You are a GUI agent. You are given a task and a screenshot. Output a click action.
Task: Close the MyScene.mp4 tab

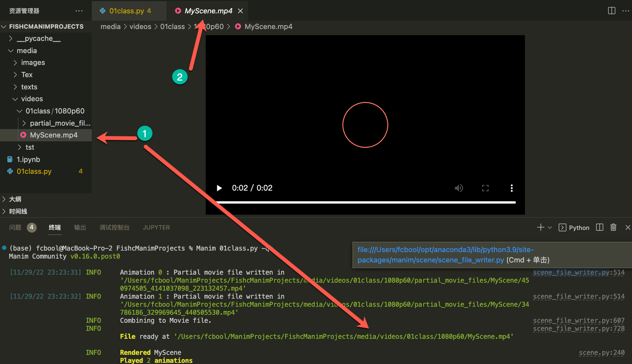pyautogui.click(x=240, y=11)
